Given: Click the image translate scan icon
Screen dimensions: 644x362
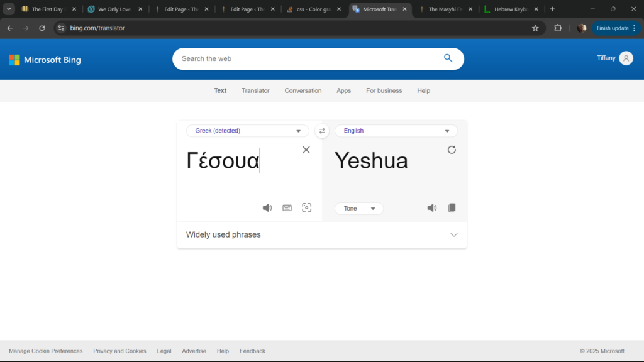Looking at the screenshot, I should [307, 208].
